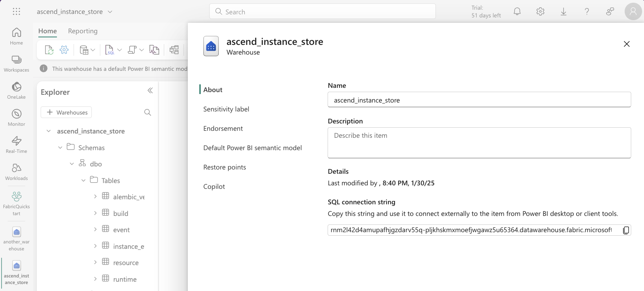644x291 pixels.
Task: Open OneLake in left rail
Action: click(16, 91)
